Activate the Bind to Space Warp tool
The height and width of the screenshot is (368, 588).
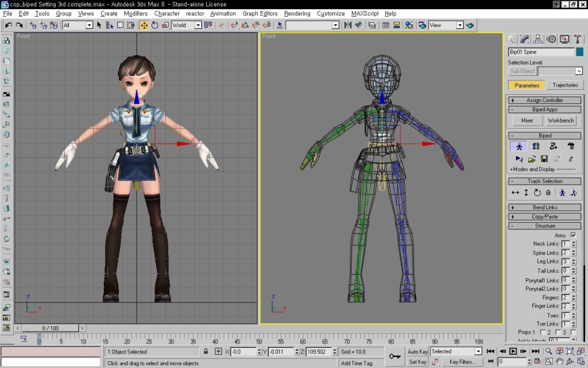point(53,25)
